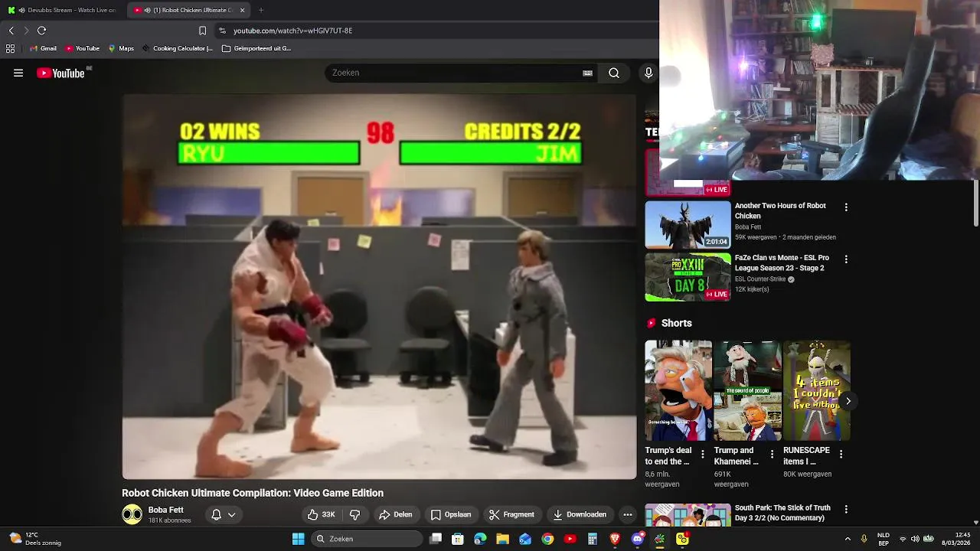The height and width of the screenshot is (551, 980).
Task: Reload the current page
Action: point(42,31)
